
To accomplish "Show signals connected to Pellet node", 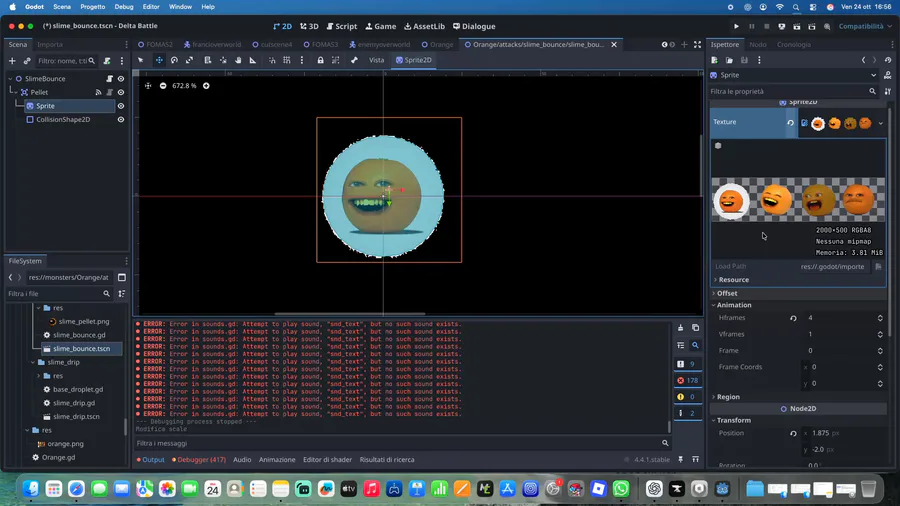I will (98, 92).
